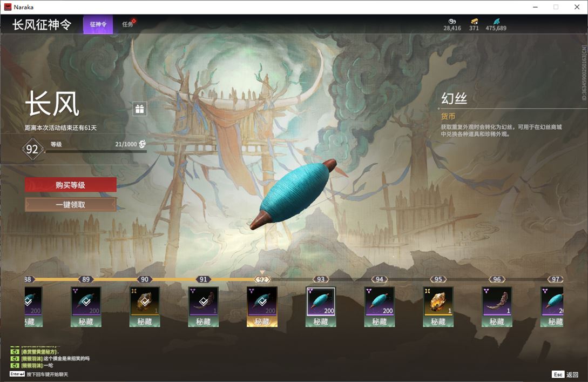Click the 幻丝 currency icon 475,689
This screenshot has height=382, width=588.
496,22
